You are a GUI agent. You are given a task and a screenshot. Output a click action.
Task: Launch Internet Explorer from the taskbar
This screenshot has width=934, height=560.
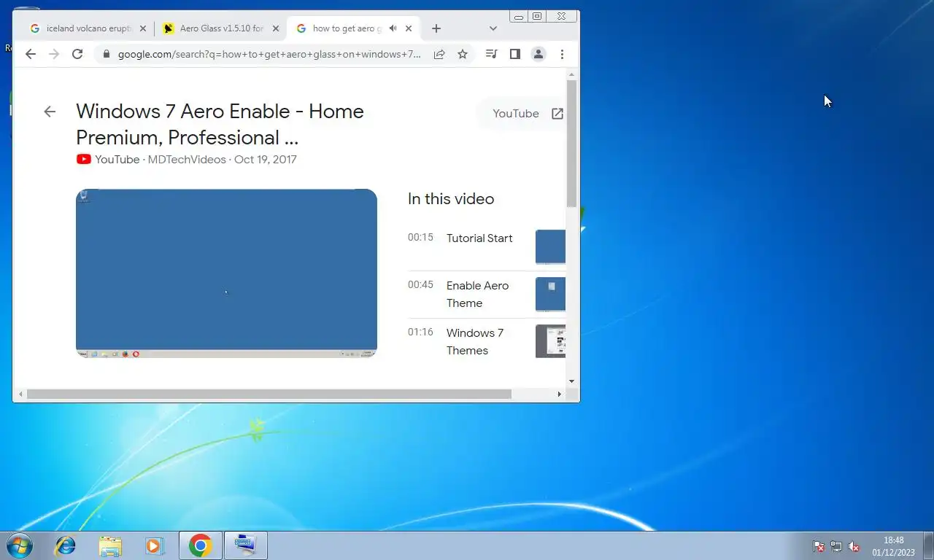[65, 545]
